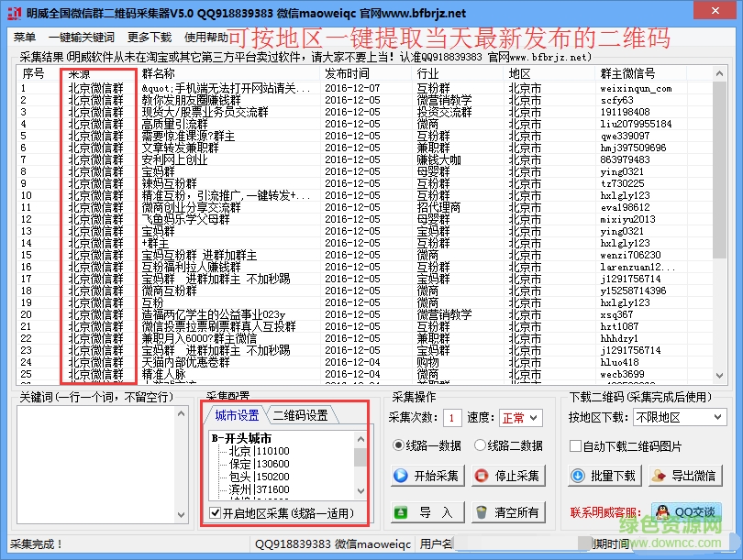Click the 导入 import icon button
This screenshot has width=743, height=560.
(x=402, y=510)
